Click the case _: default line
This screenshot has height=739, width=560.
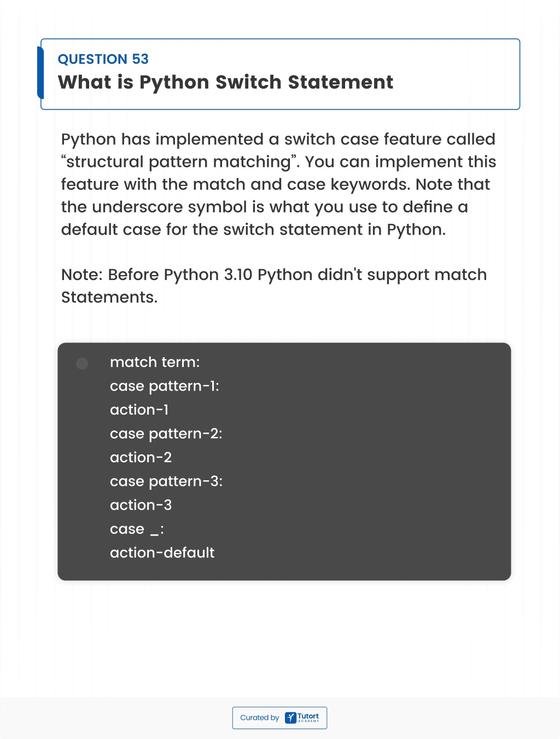point(137,529)
